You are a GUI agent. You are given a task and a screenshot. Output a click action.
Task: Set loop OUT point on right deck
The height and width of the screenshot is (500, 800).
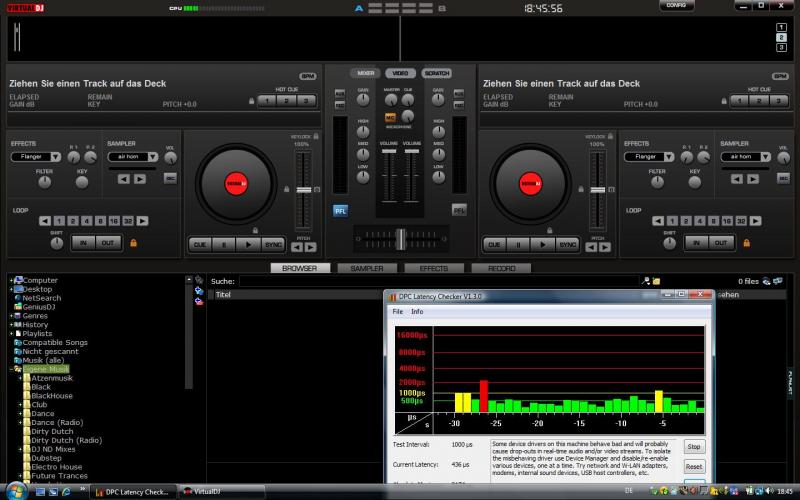pos(721,243)
